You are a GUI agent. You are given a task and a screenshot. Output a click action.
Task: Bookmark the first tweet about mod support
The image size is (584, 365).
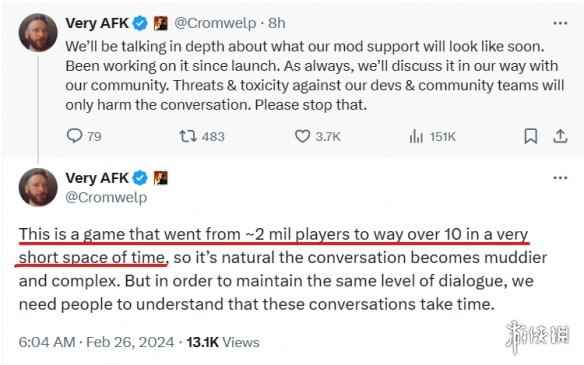pyautogui.click(x=531, y=136)
